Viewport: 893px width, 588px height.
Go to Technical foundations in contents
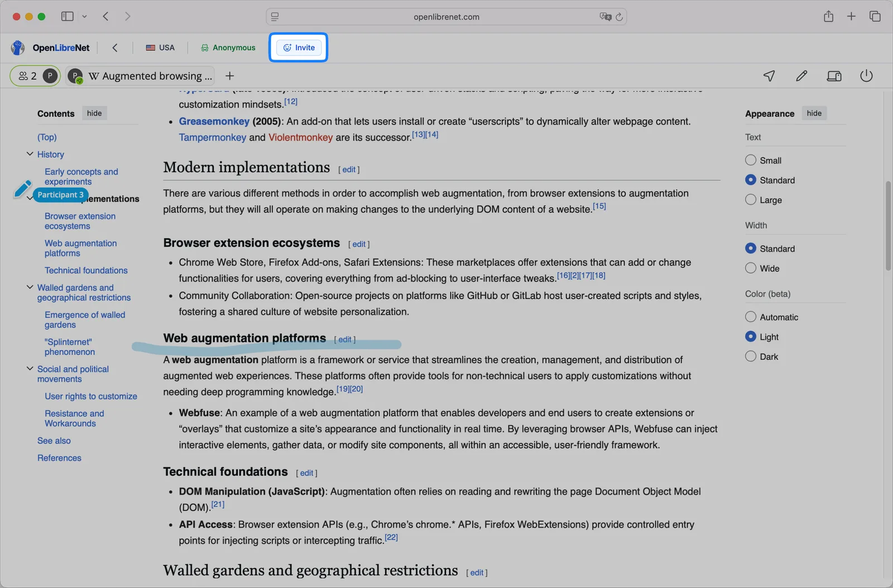point(86,271)
